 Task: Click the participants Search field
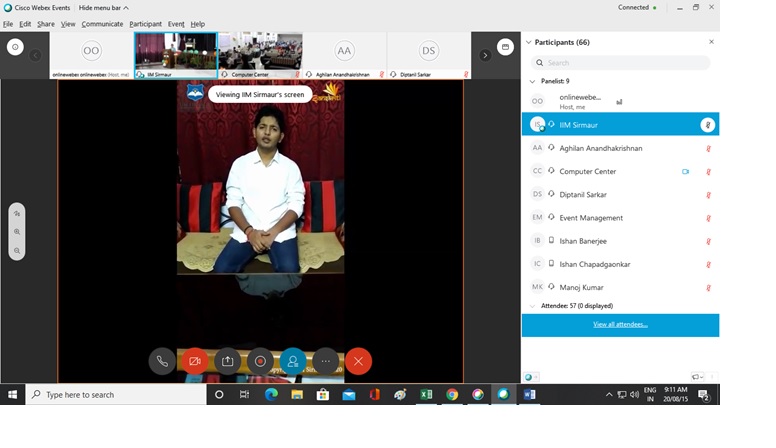621,63
